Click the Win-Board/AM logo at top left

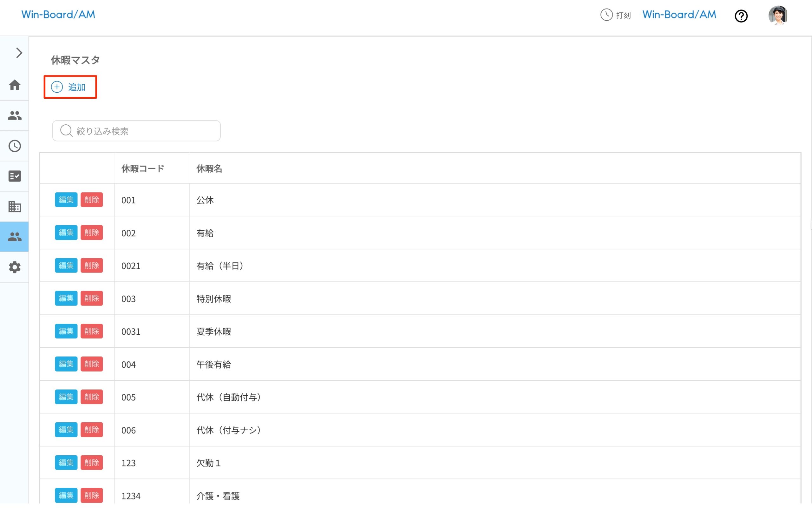(58, 15)
